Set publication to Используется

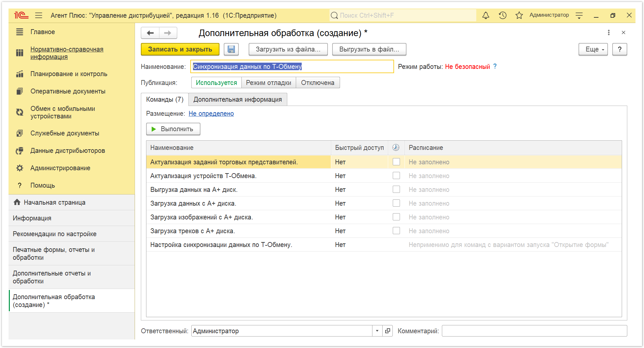click(217, 83)
